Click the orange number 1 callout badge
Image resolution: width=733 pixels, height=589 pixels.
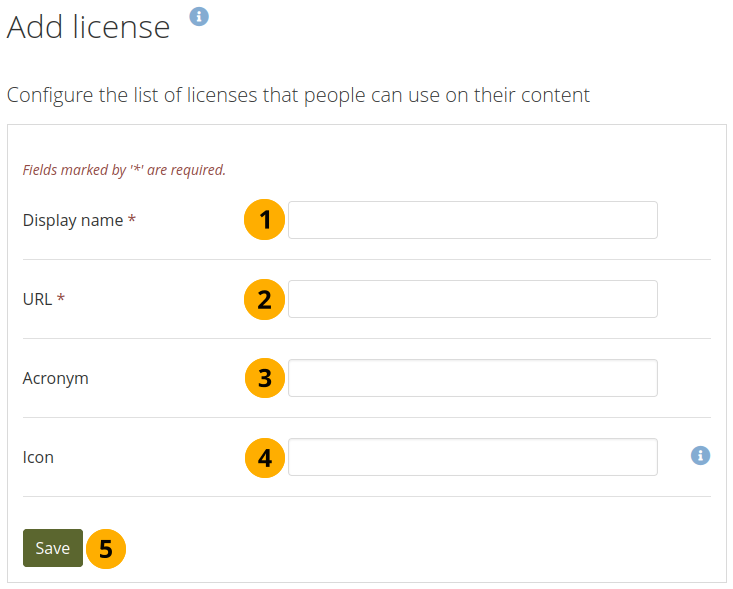(x=265, y=220)
